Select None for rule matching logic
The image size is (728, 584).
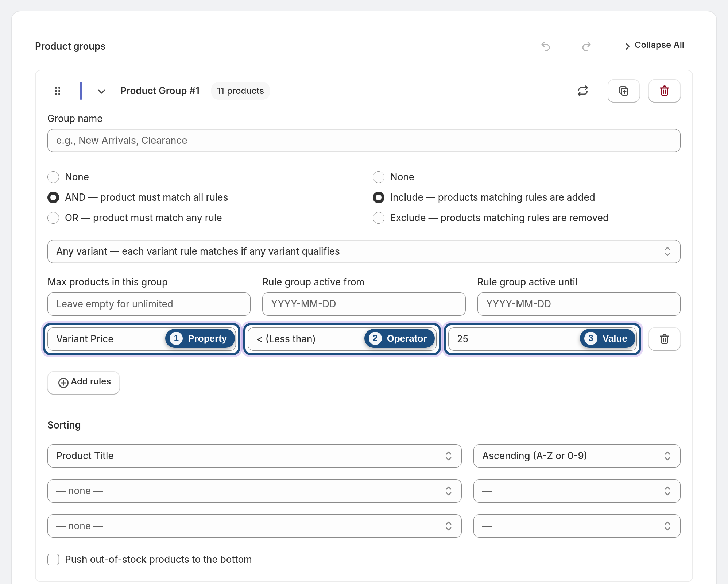tap(53, 177)
